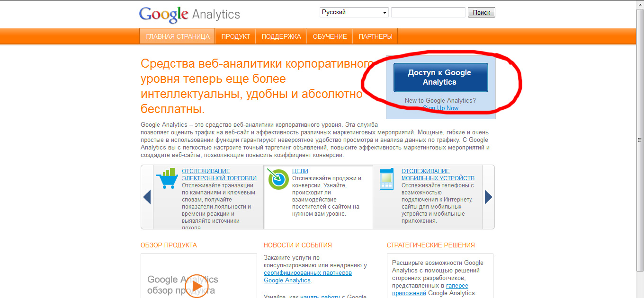Play the Google Analytics product overview video
The width and height of the screenshot is (644, 298).
[x=197, y=286]
